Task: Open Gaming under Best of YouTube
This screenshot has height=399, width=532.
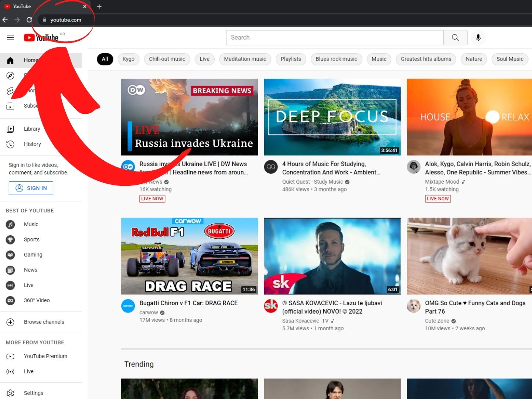Action: (x=41, y=255)
